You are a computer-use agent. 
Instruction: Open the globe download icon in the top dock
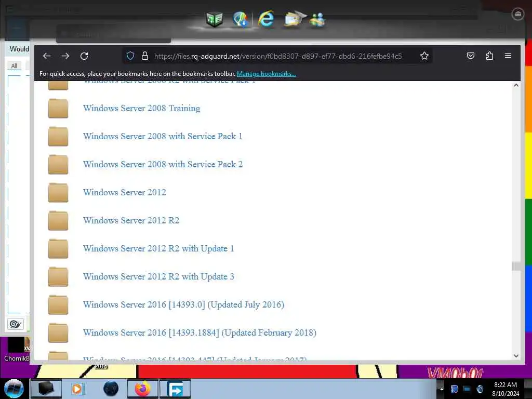click(x=241, y=19)
